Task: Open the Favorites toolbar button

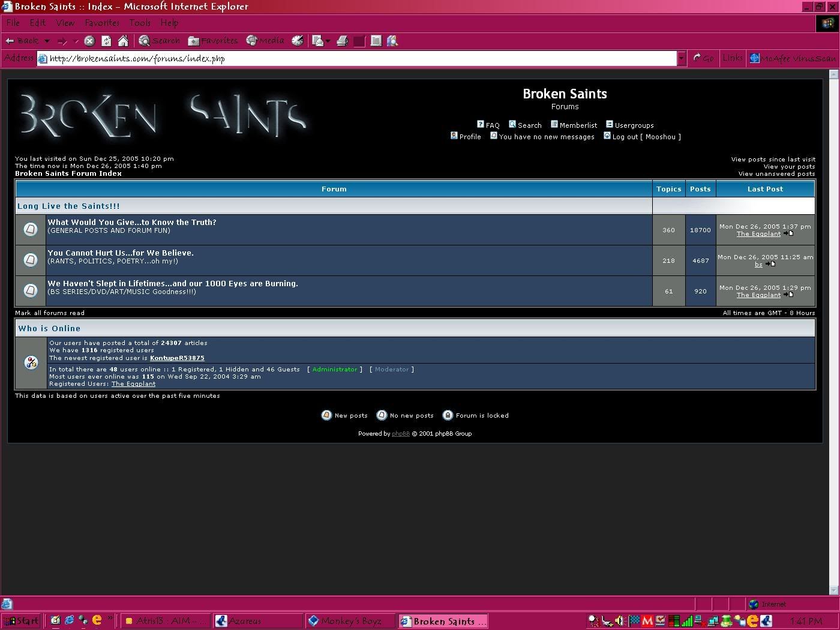Action: 213,41
